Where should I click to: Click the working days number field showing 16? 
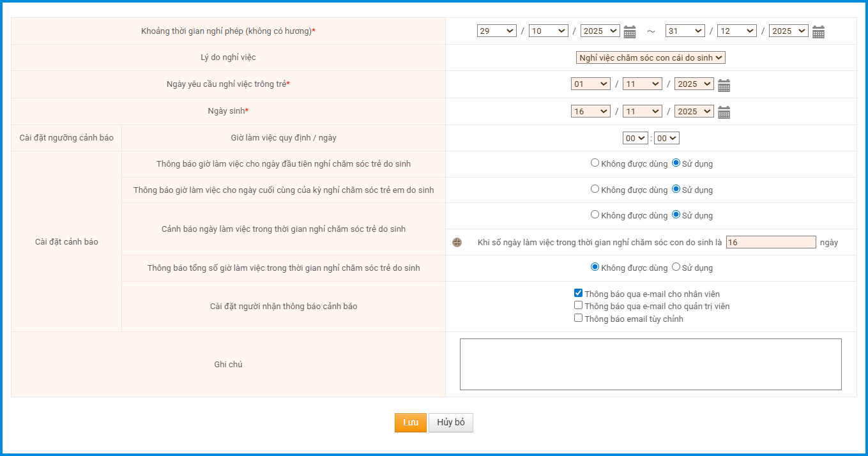point(771,243)
